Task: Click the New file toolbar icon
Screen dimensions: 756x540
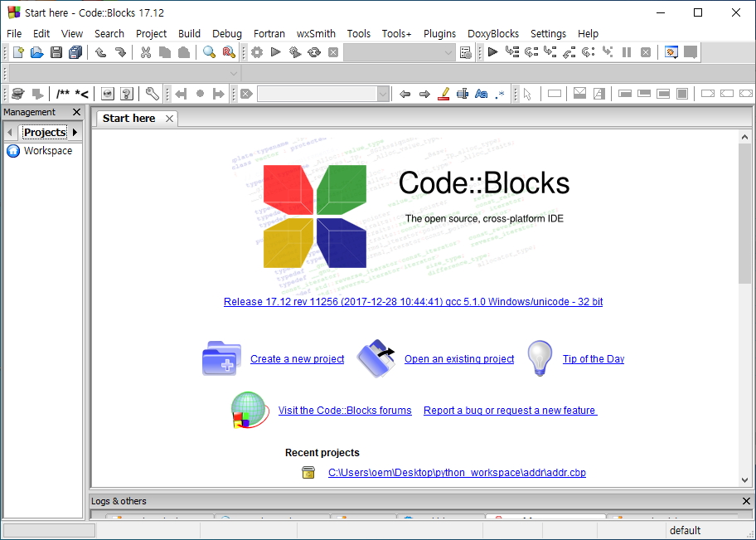Action: click(x=18, y=52)
